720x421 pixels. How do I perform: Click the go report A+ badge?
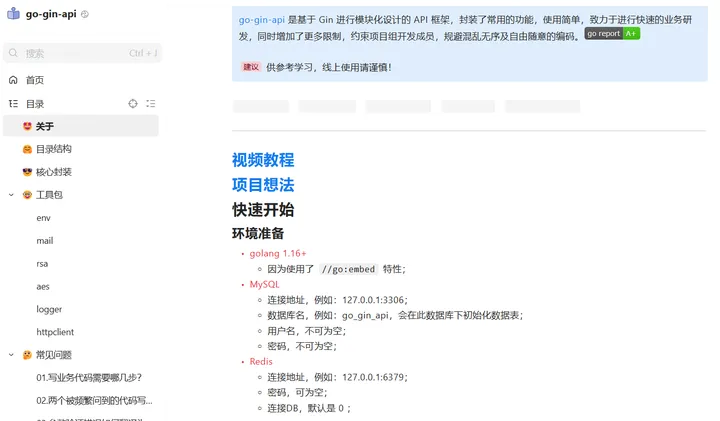point(612,34)
